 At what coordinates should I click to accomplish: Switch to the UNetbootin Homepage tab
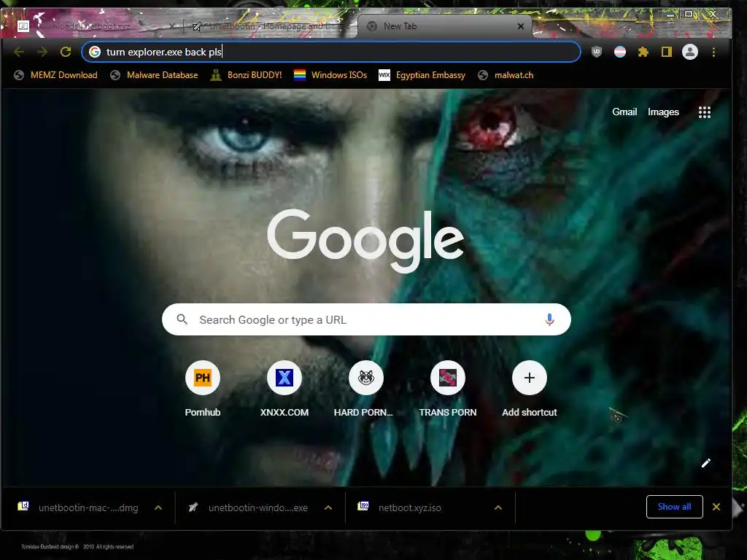269,26
